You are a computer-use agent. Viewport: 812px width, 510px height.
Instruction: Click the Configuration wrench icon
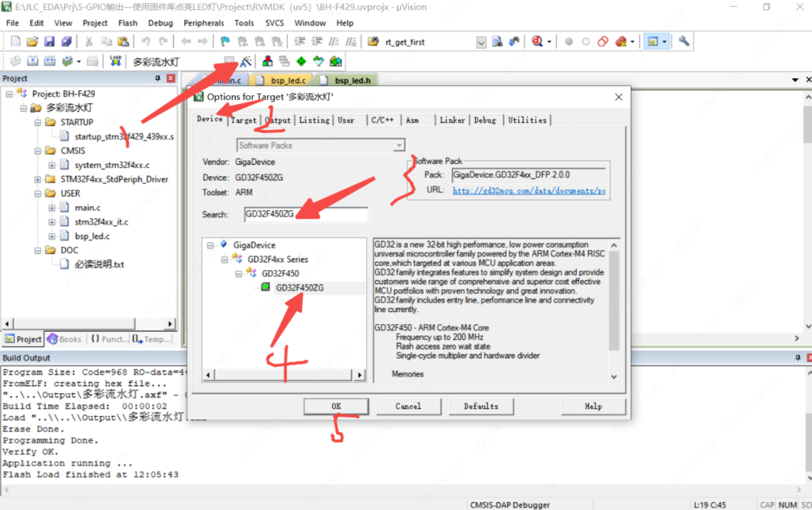(x=683, y=41)
